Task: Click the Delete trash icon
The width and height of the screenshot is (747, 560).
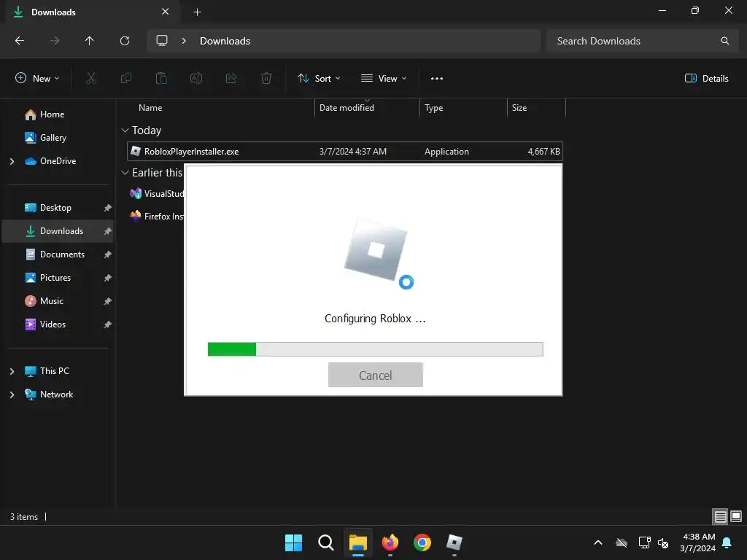Action: 266,78
